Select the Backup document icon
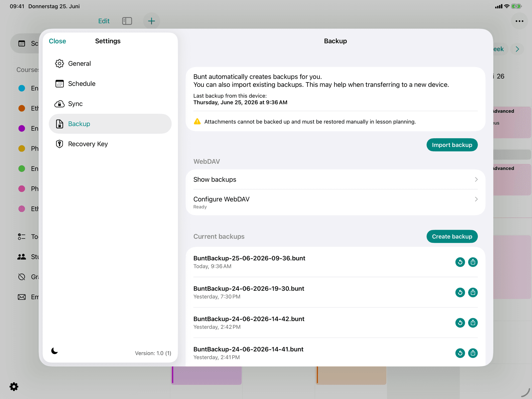This screenshot has width=532, height=399. (x=60, y=124)
